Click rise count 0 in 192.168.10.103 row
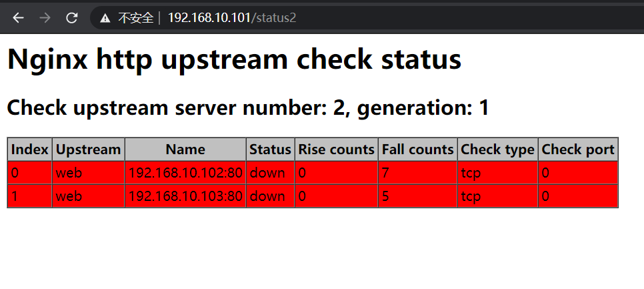The height and width of the screenshot is (289, 644). [x=337, y=196]
